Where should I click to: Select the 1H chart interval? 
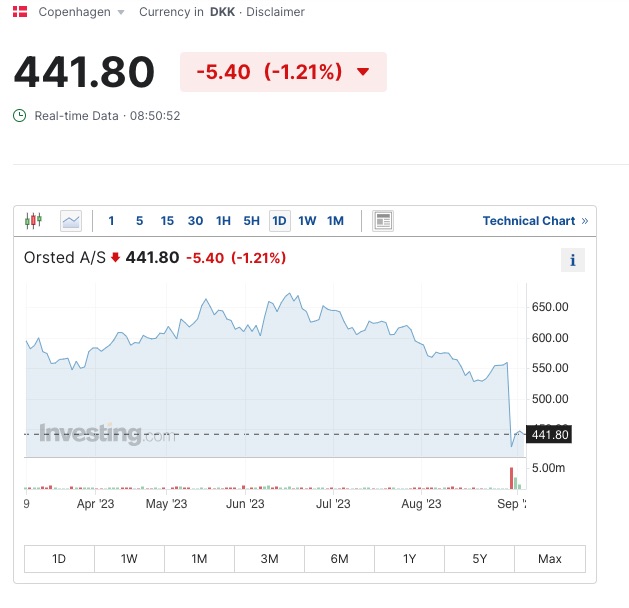pos(223,221)
